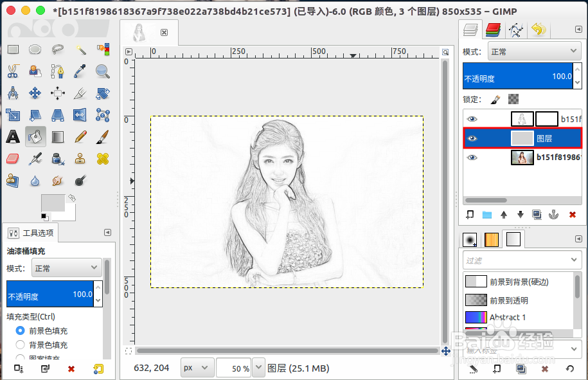Select the Pencil tool
Image resolution: width=588 pixels, height=380 pixels.
(80, 137)
